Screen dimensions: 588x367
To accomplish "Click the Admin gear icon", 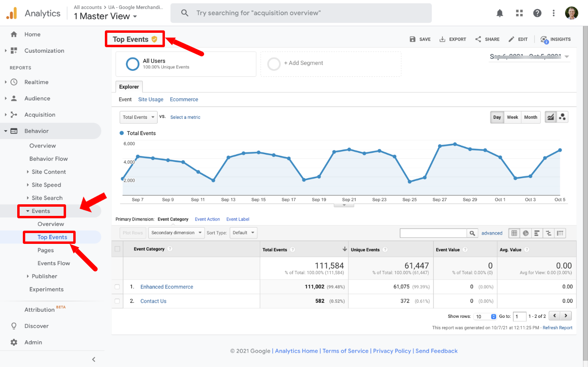I will click(x=14, y=342).
